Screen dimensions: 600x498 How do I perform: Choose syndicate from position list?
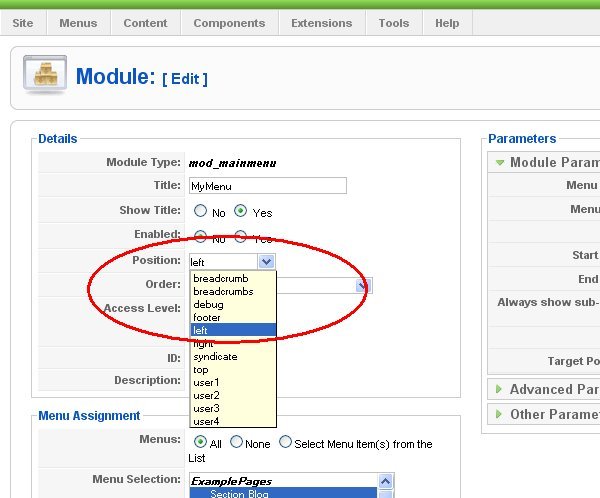pyautogui.click(x=233, y=357)
